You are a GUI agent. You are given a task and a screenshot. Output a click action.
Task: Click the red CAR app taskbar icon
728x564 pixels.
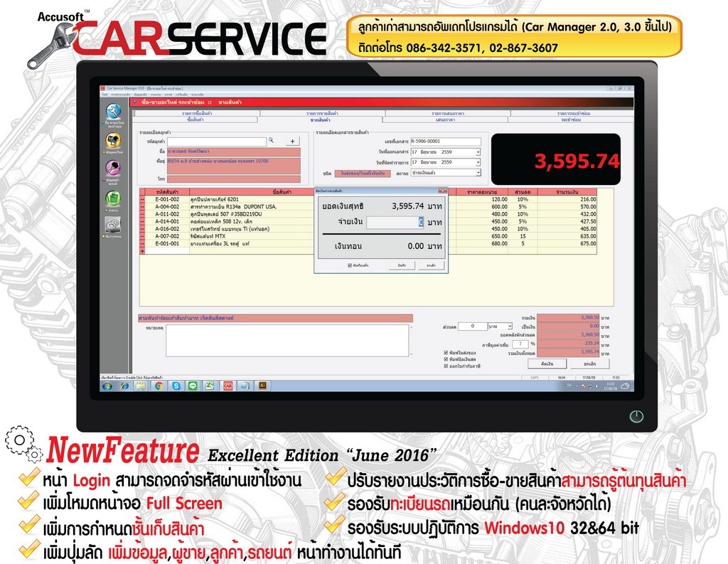[227, 386]
